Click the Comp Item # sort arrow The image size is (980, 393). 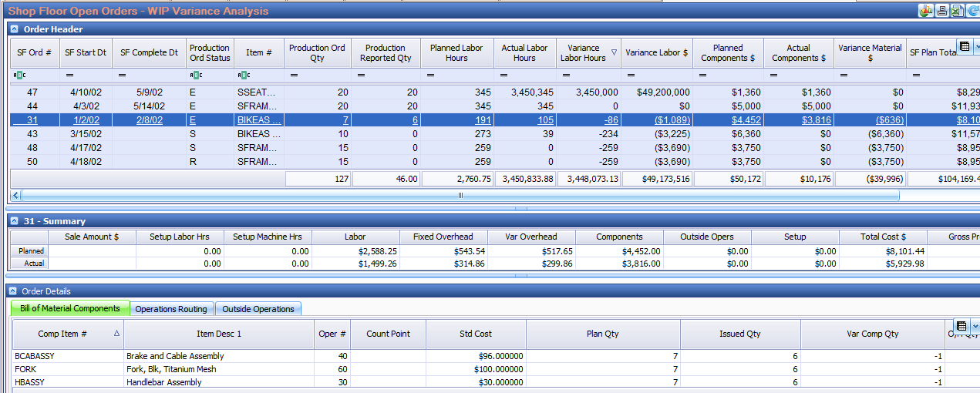pyautogui.click(x=116, y=334)
